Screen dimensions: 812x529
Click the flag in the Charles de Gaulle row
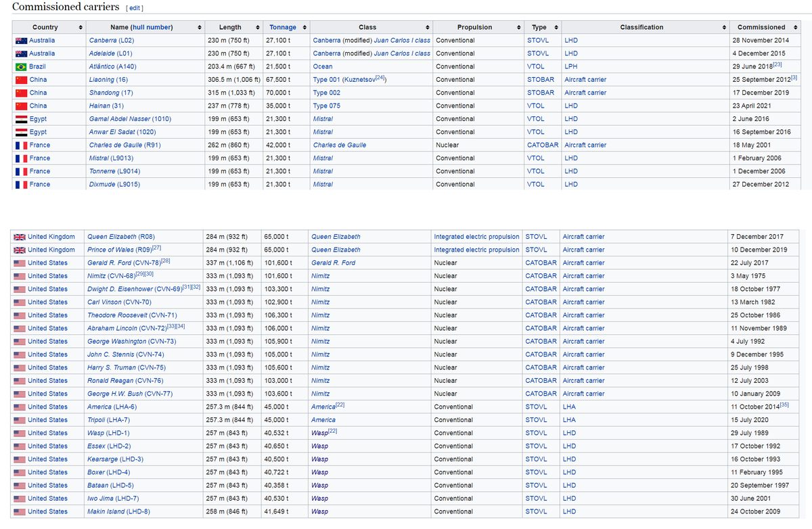[21, 145]
